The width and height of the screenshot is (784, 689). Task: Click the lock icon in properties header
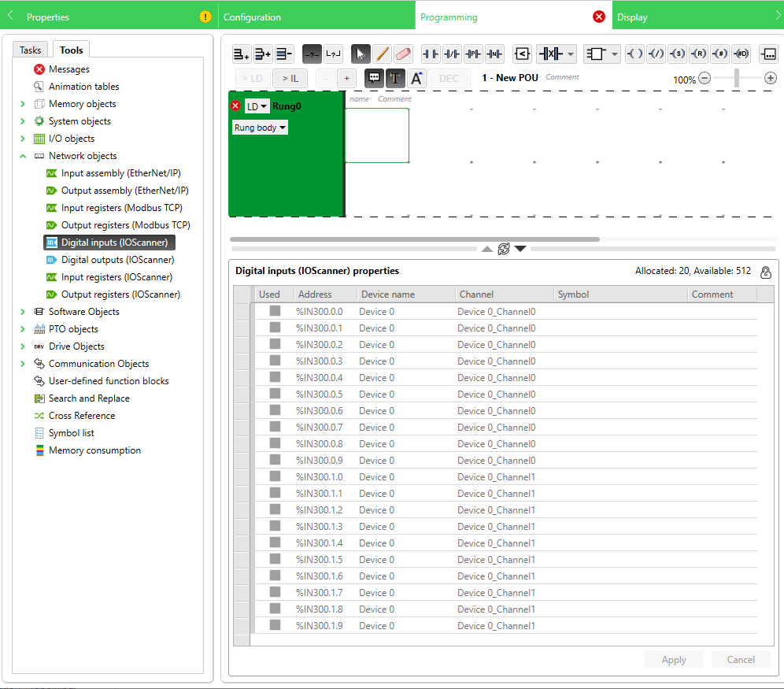(765, 272)
